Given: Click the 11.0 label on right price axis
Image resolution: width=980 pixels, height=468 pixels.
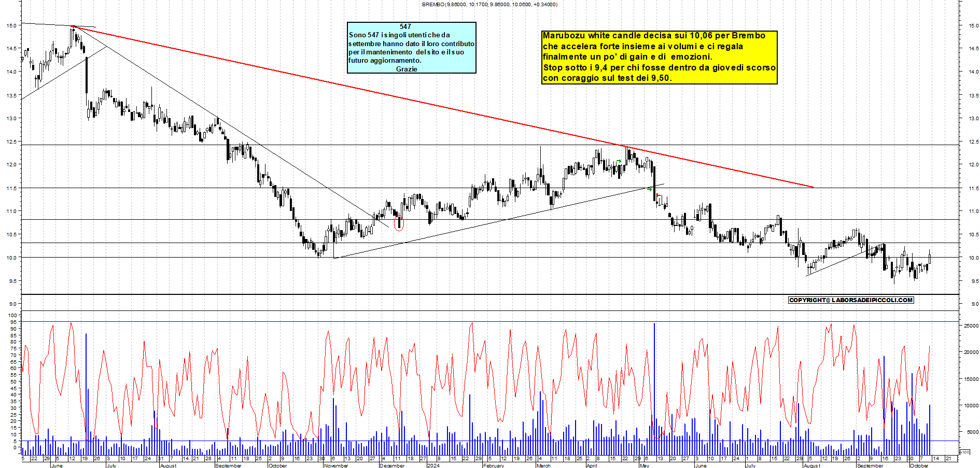Looking at the screenshot, I should [x=973, y=211].
